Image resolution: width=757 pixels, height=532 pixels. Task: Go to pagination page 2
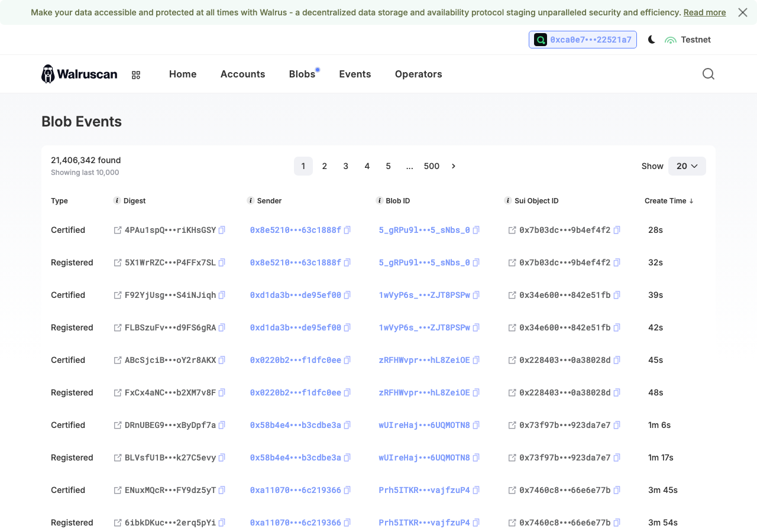tap(325, 166)
